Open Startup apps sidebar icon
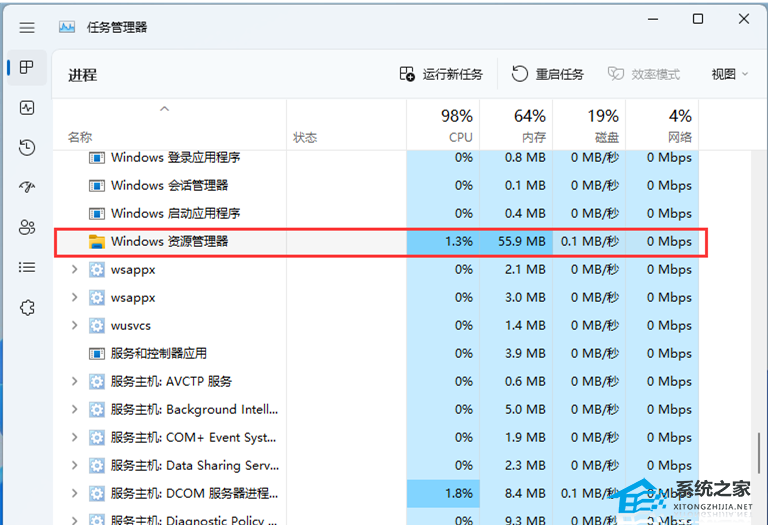 [x=27, y=188]
